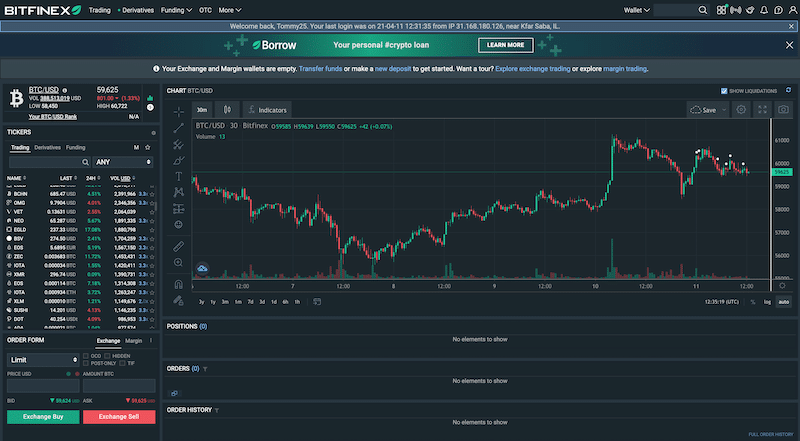This screenshot has height=441, width=800.
Task: Open the Orders filter funnel
Action: tap(205, 369)
